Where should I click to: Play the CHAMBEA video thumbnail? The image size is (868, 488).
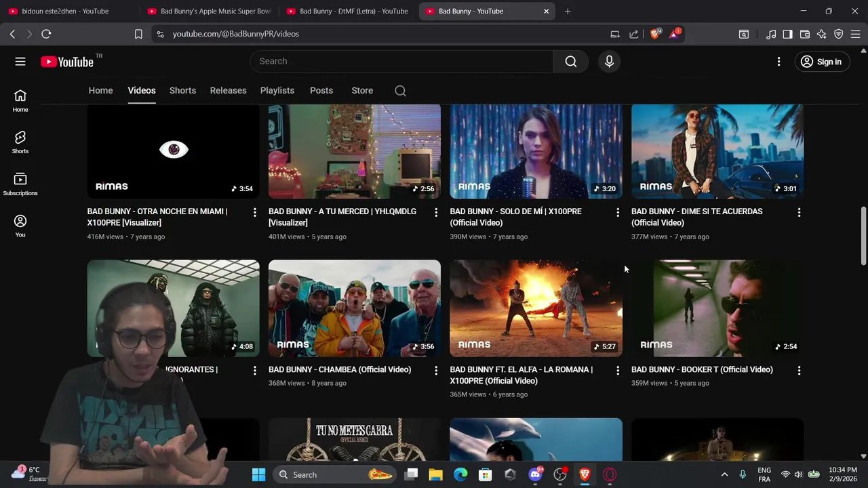point(355,308)
